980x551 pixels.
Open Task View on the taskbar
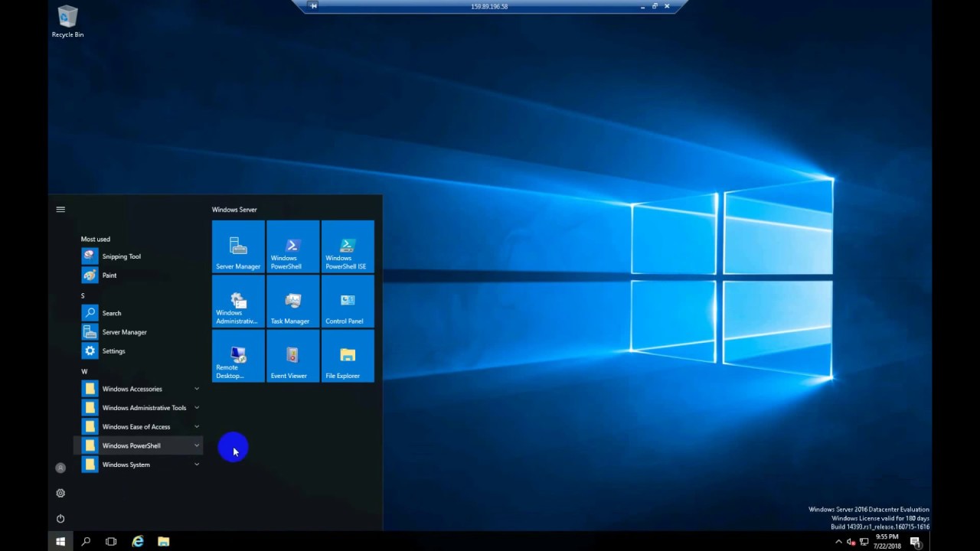point(111,541)
